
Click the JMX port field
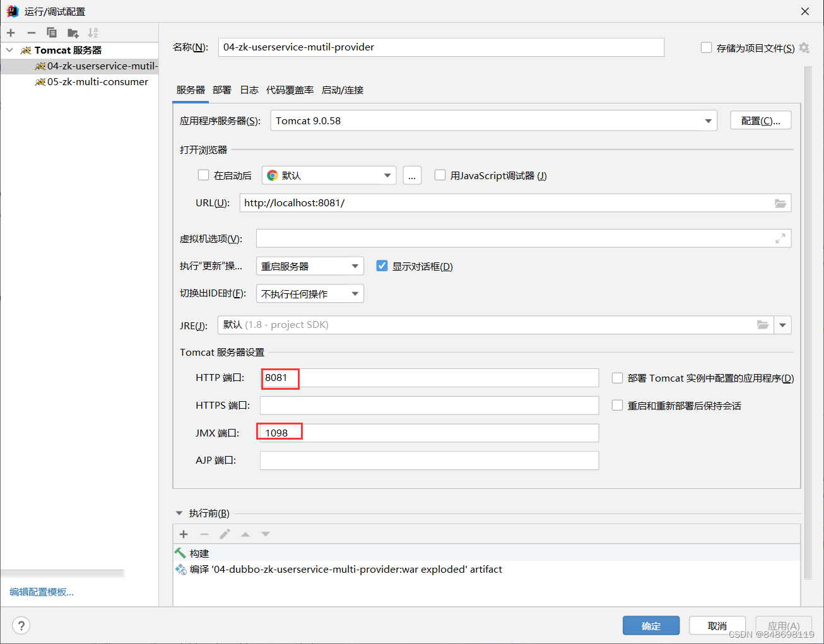pyautogui.click(x=429, y=433)
